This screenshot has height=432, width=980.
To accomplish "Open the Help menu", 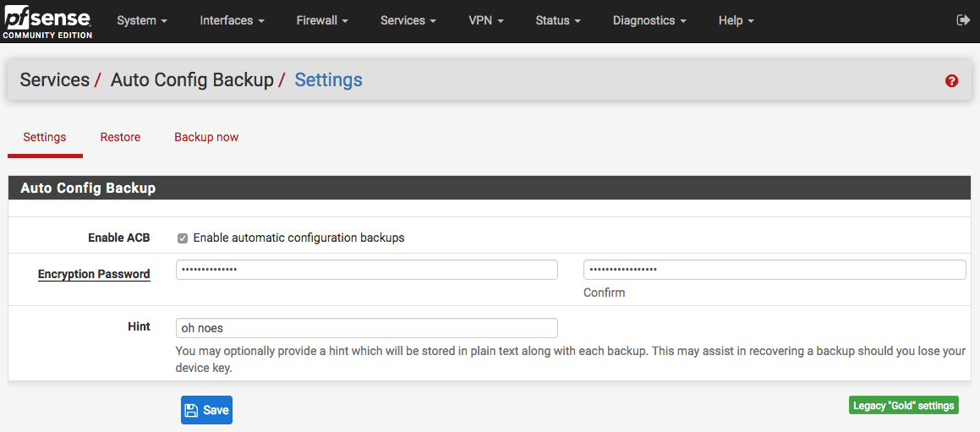I will [x=736, y=20].
